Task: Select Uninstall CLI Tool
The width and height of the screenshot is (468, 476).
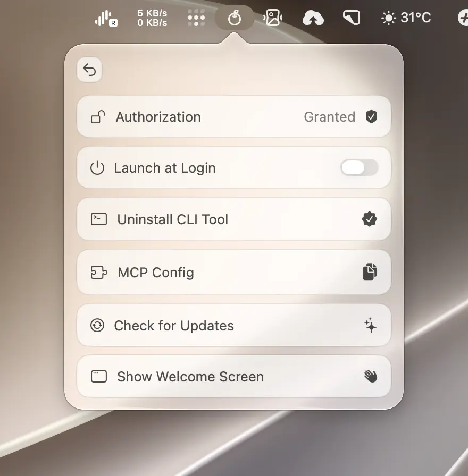Action: 233,219
